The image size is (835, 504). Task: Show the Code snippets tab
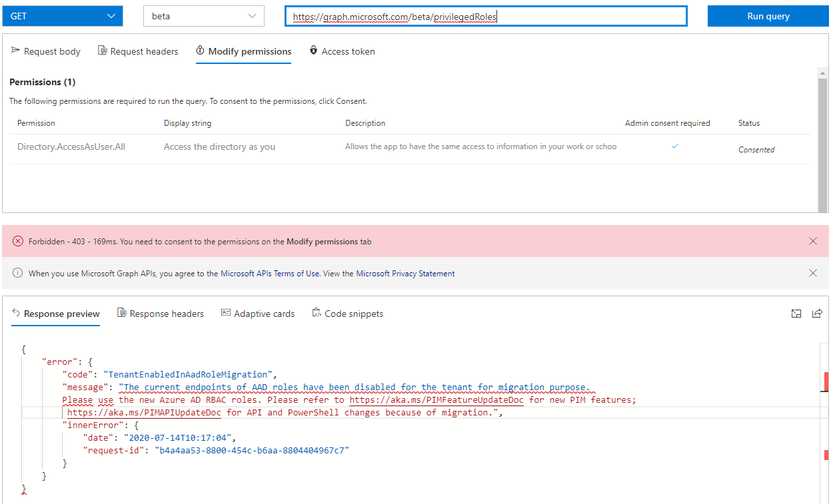tap(348, 314)
